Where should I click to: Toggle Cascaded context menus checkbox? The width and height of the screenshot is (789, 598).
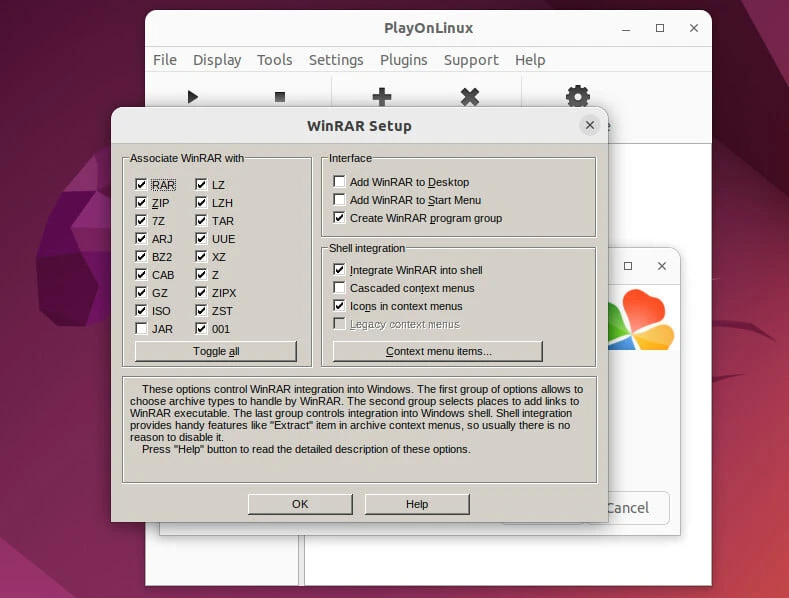tap(340, 288)
